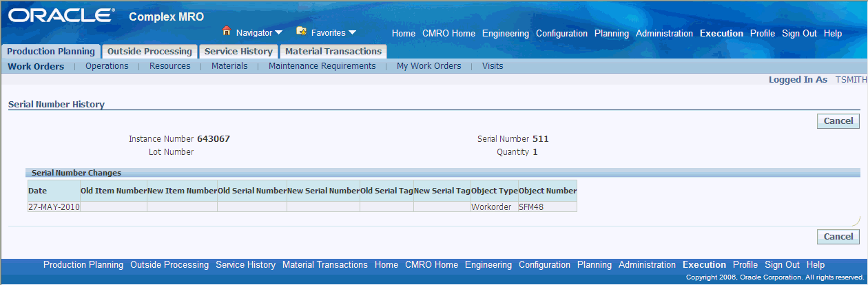Open the Visits subtab
The image size is (868, 285).
[493, 66]
